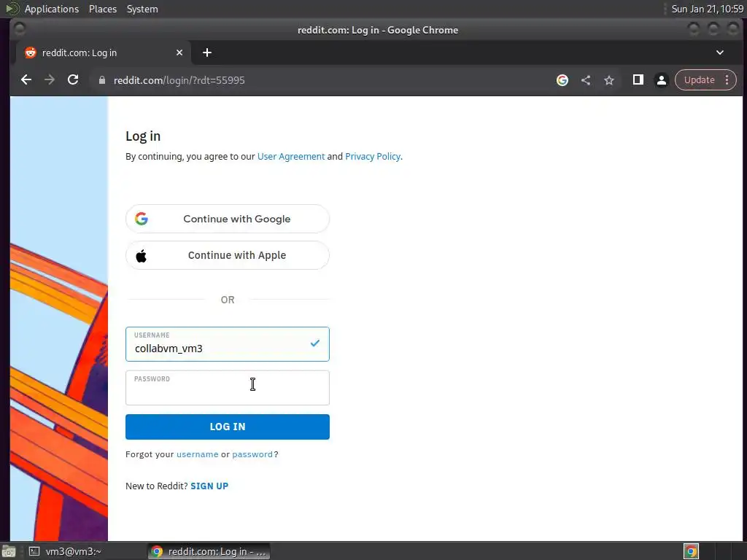This screenshot has height=560, width=747.
Task: Click the Username field with collabvm_vm3
Action: point(228,344)
